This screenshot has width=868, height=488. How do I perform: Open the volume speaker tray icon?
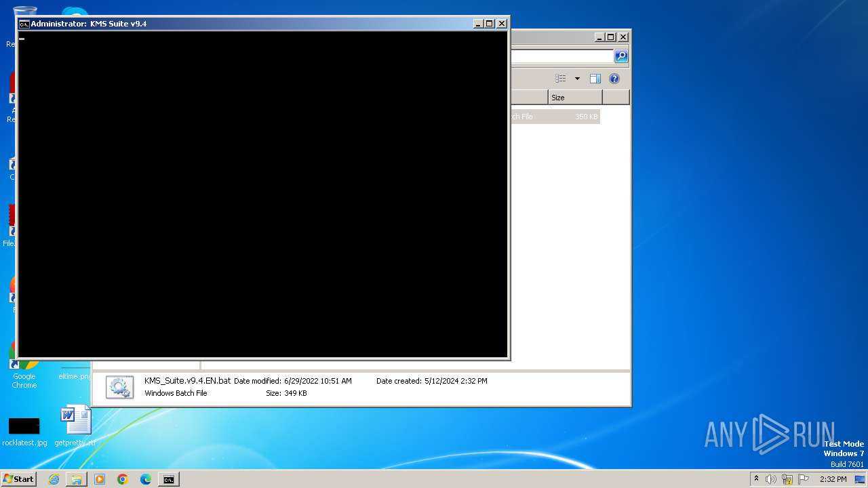tap(771, 479)
